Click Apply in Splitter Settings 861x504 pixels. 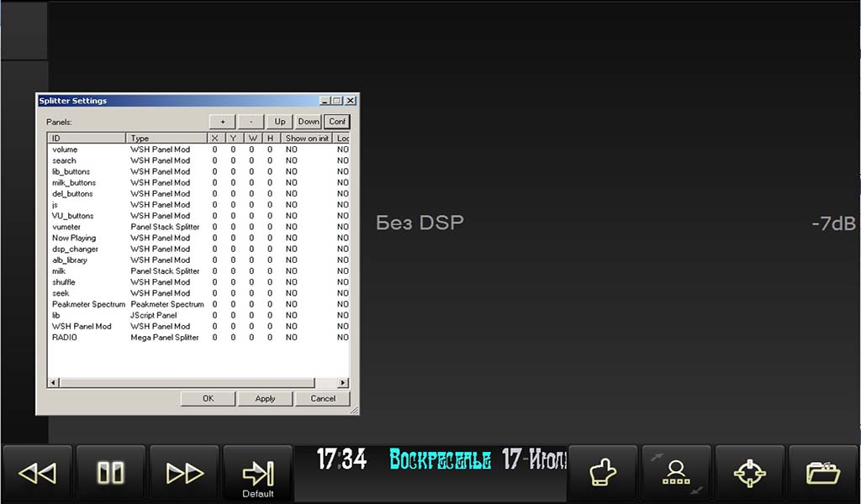[x=265, y=398]
